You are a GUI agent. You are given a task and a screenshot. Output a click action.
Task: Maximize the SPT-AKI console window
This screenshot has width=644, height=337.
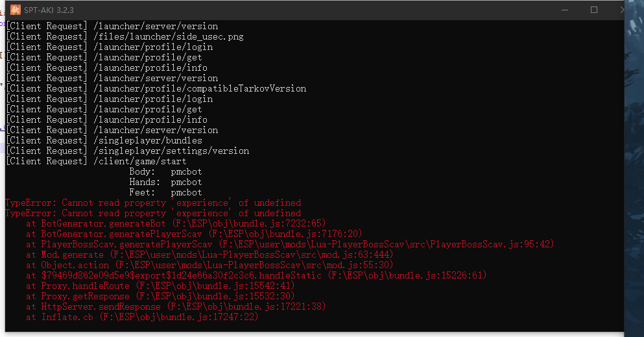click(x=593, y=10)
